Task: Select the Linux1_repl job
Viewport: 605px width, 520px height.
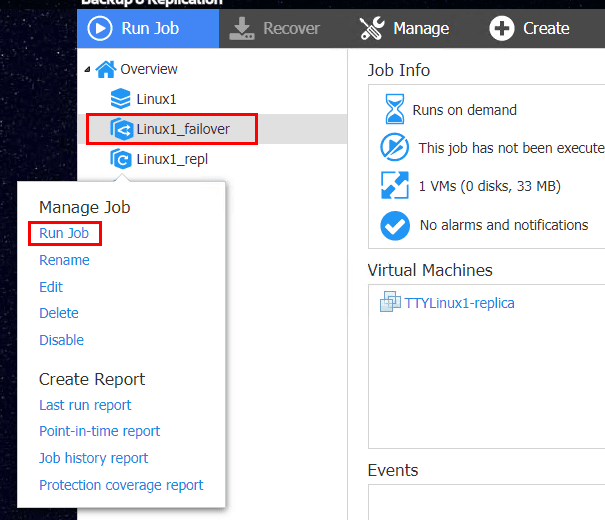Action: pos(172,159)
